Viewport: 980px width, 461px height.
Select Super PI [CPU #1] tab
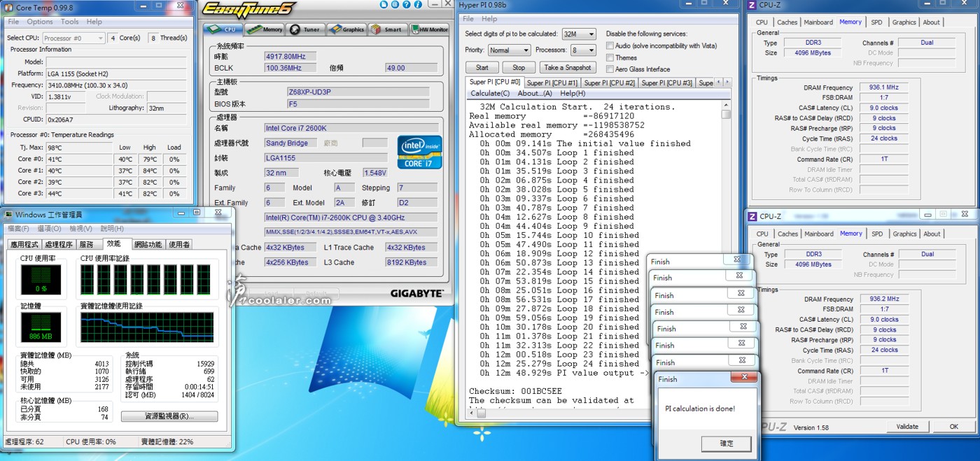point(552,83)
